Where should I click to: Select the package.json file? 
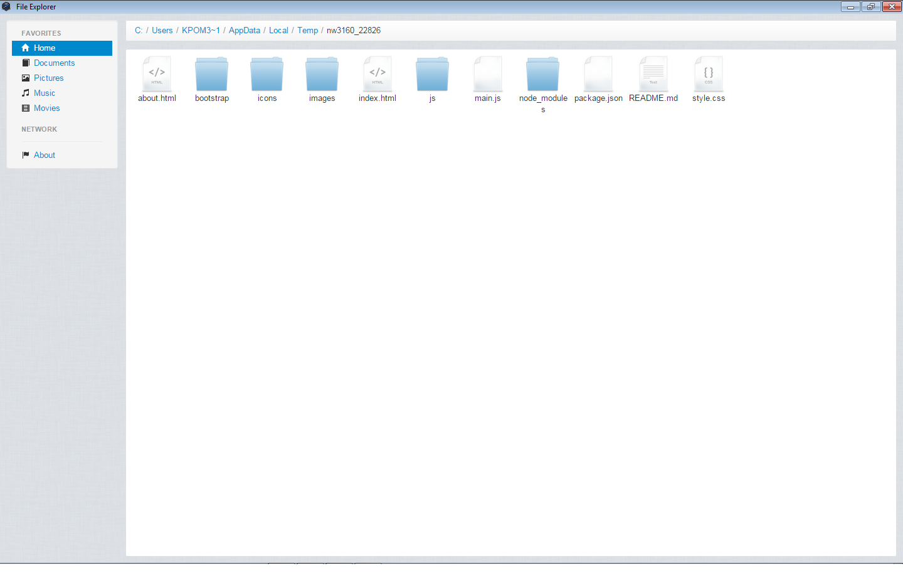(x=598, y=75)
